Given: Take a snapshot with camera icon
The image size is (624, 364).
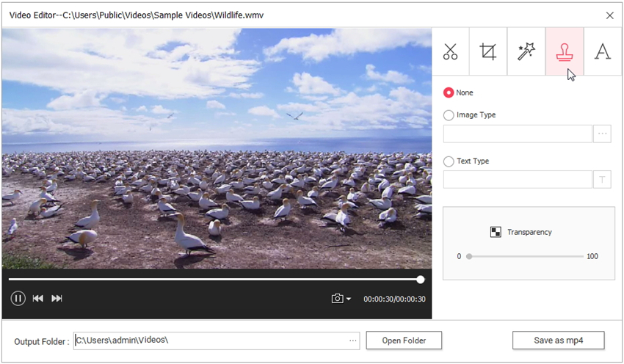Looking at the screenshot, I should (337, 299).
